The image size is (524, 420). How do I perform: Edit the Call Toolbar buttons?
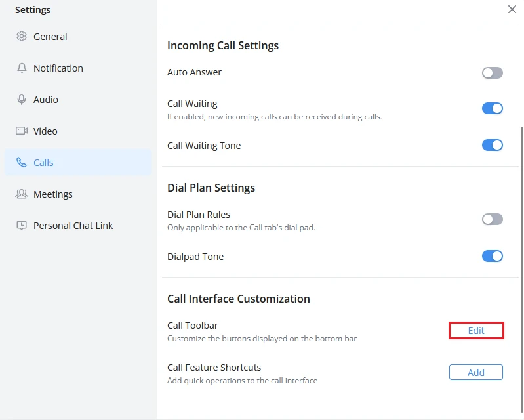pos(476,330)
